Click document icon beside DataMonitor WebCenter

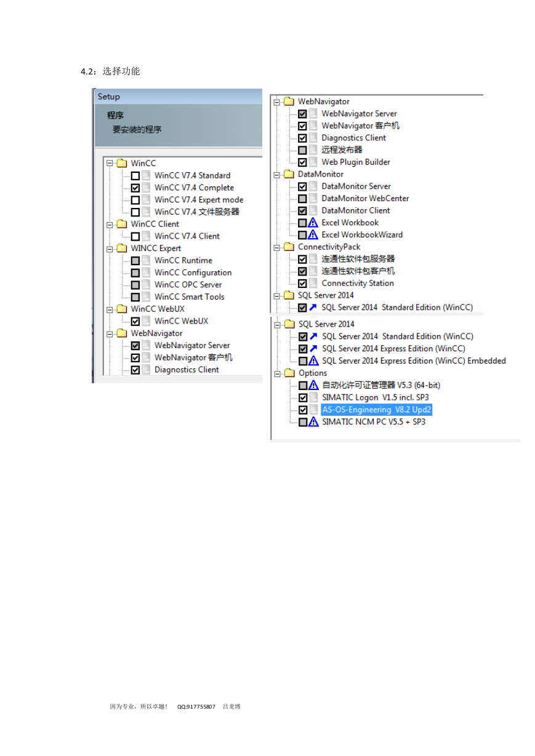point(313,198)
